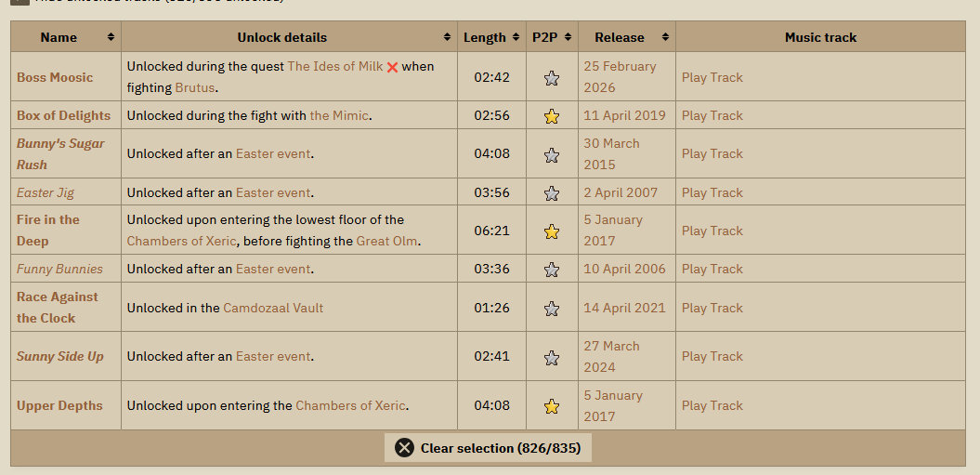Open the Box of Delights track link
The height and width of the screenshot is (475, 980).
pyautogui.click(x=63, y=115)
